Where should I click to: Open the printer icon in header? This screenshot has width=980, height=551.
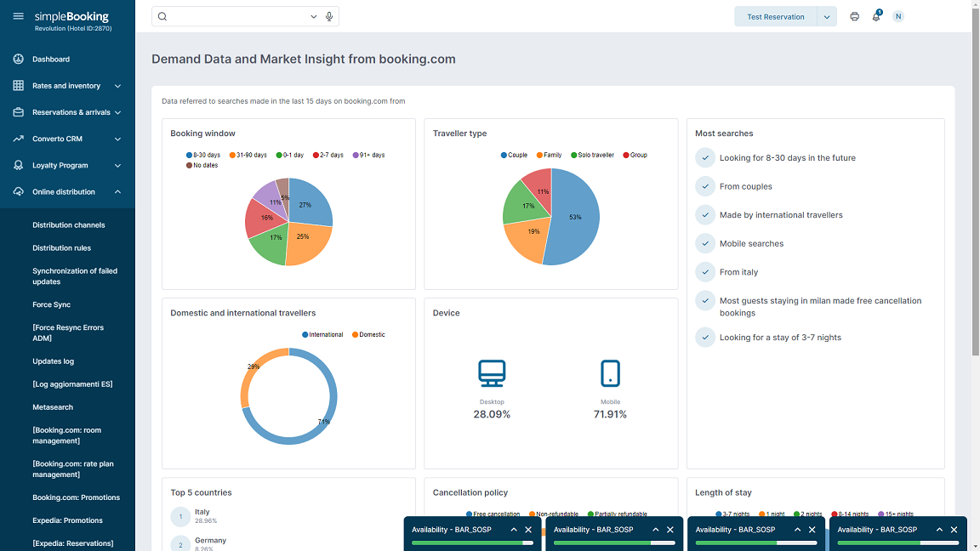(854, 16)
